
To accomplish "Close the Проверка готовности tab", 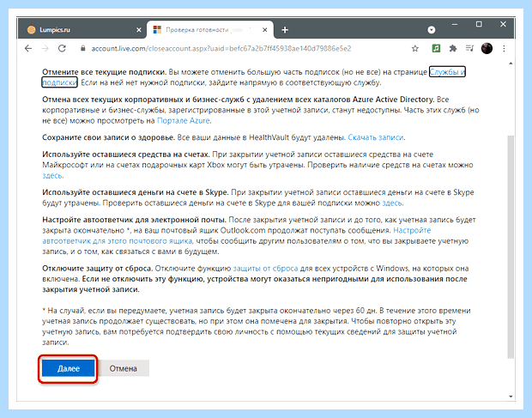I will point(264,30).
